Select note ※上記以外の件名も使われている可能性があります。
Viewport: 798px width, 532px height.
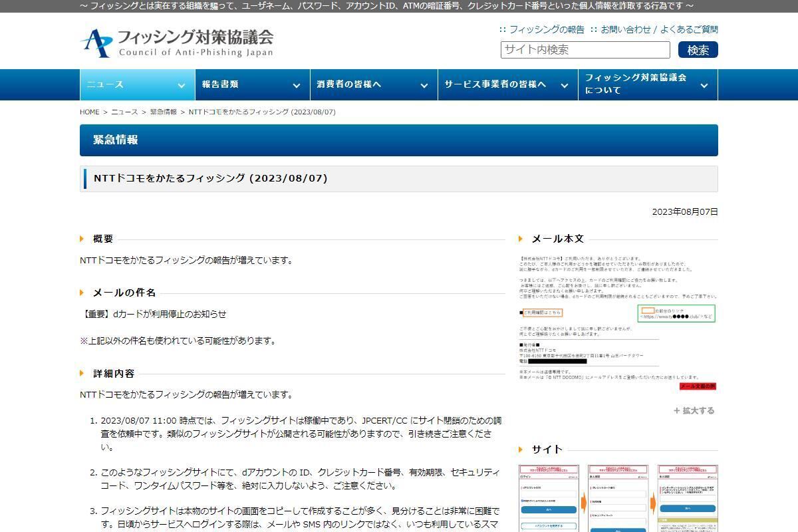(x=178, y=340)
